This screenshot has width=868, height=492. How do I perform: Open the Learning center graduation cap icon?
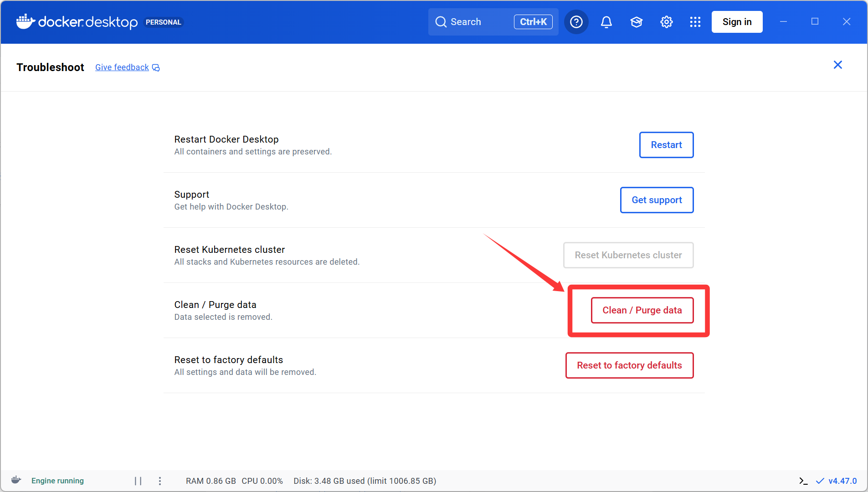636,22
